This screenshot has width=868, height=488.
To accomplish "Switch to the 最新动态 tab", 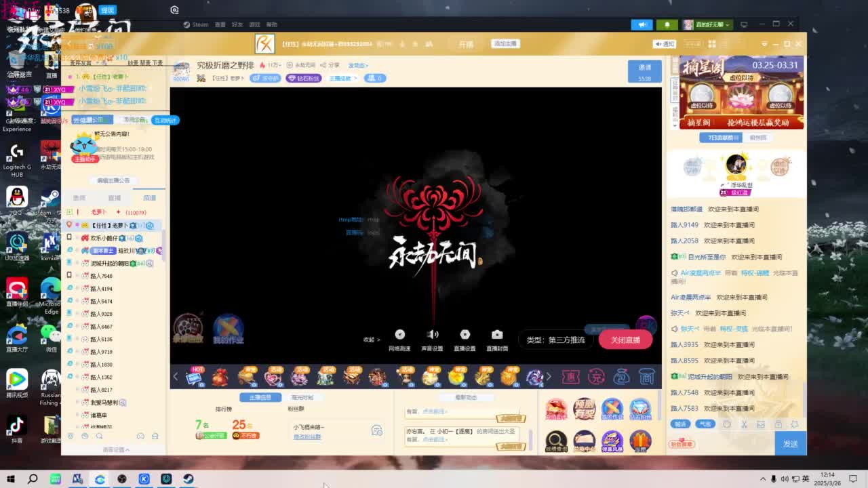I will click(466, 397).
